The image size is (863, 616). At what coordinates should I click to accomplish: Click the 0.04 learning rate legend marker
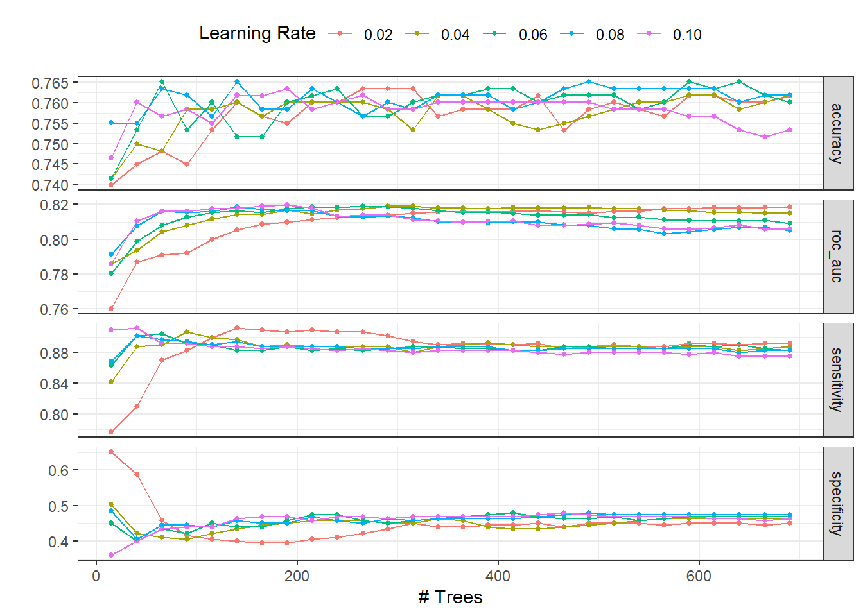click(x=417, y=33)
